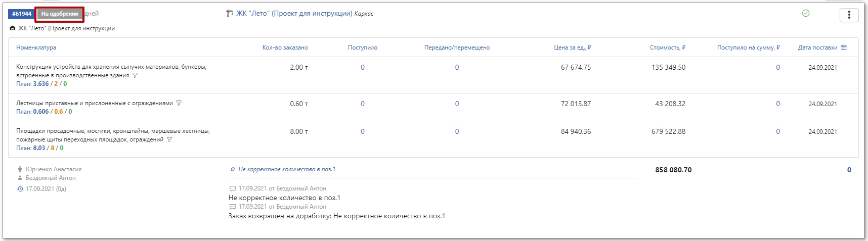The image size is (868, 241).
Task: Sort by Номенклатура column header
Action: pyautogui.click(x=36, y=47)
